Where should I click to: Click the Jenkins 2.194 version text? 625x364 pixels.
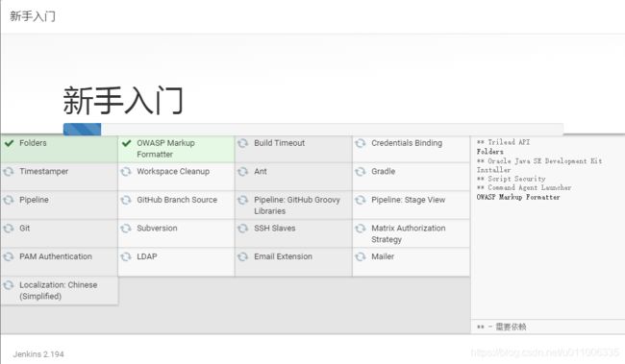38,354
